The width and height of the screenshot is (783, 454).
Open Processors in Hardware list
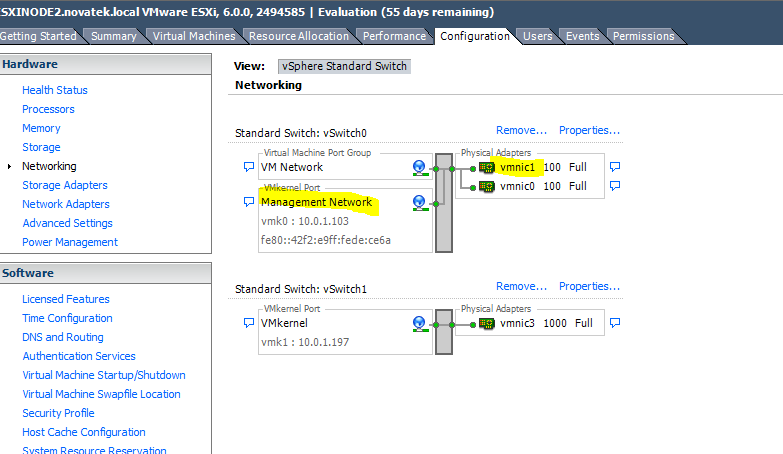[48, 109]
